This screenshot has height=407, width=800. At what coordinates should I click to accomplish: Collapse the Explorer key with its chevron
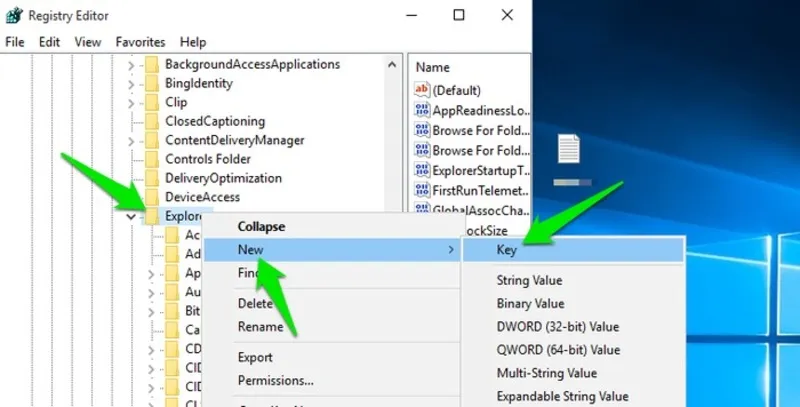coord(131,217)
